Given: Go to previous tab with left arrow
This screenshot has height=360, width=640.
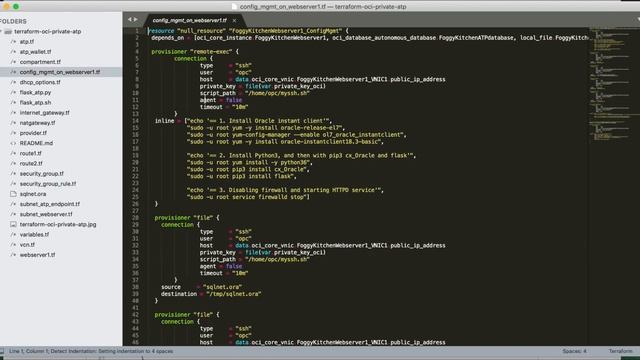Looking at the screenshot, I should click(130, 19).
